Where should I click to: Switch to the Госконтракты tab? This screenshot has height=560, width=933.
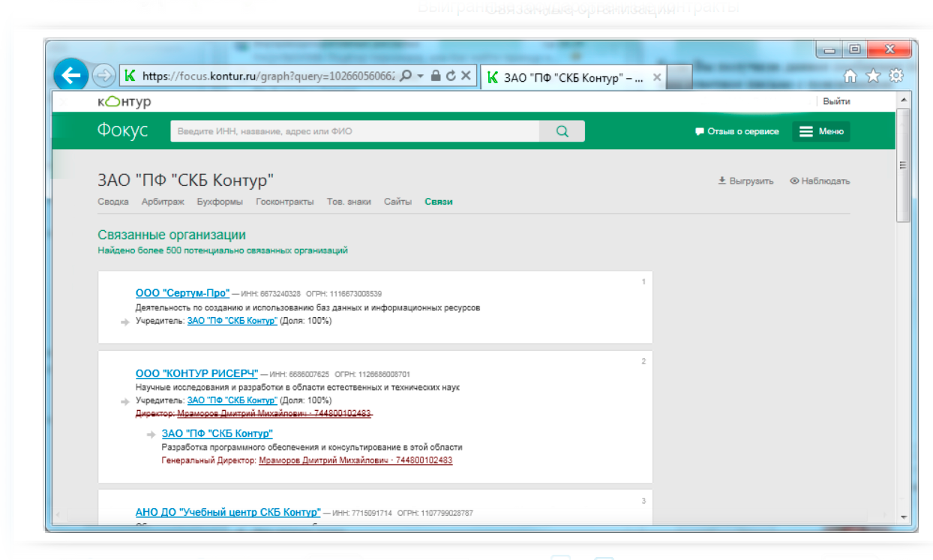285,202
